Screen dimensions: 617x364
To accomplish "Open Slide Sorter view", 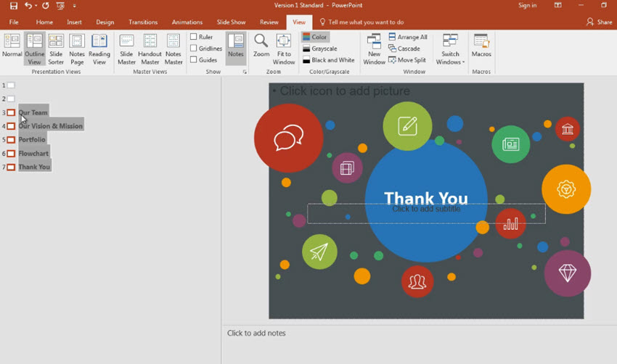I will tap(56, 49).
